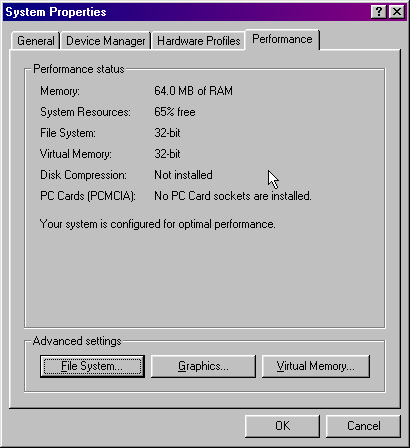Dismiss the dialog with Cancel
Image resolution: width=410 pixels, height=448 pixels.
click(x=363, y=426)
